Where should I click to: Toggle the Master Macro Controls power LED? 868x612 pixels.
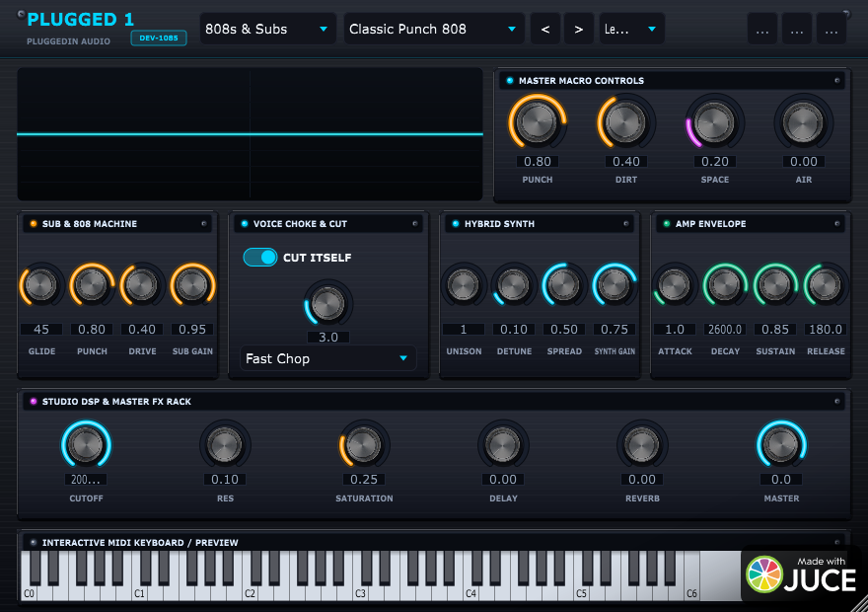510,81
